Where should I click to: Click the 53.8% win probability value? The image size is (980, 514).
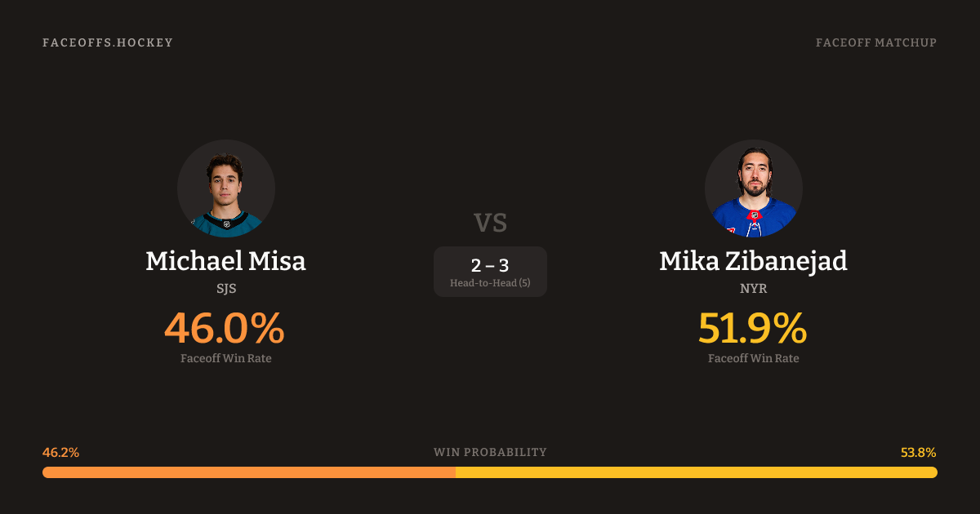point(919,453)
